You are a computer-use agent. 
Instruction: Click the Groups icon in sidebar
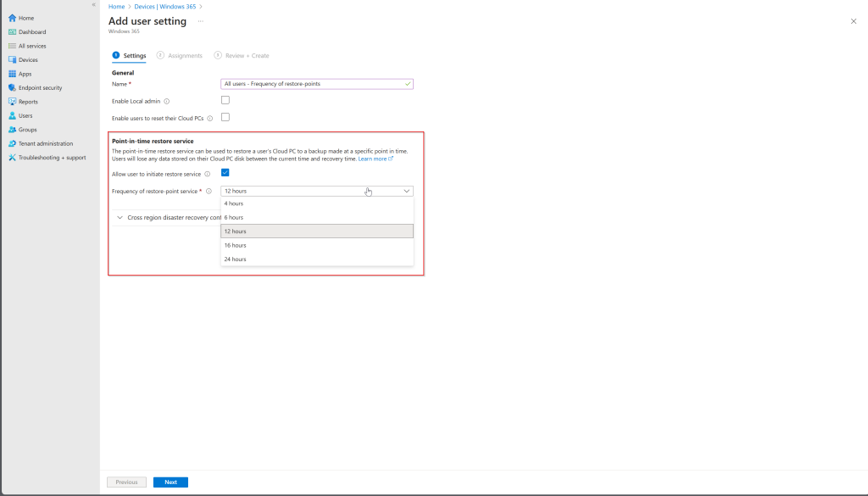(x=12, y=130)
